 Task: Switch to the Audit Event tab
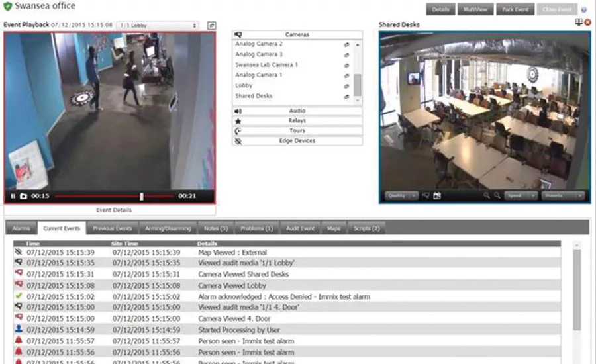tap(300, 228)
